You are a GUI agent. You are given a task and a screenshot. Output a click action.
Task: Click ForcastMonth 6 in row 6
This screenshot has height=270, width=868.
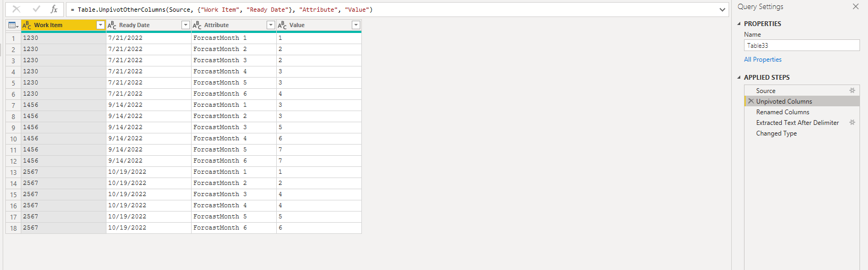tap(234, 94)
